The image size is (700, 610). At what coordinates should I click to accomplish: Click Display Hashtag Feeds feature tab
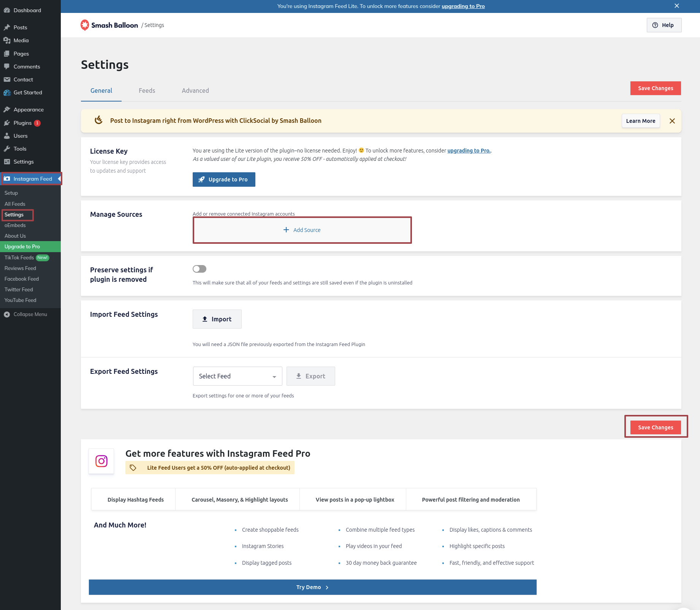pos(133,500)
